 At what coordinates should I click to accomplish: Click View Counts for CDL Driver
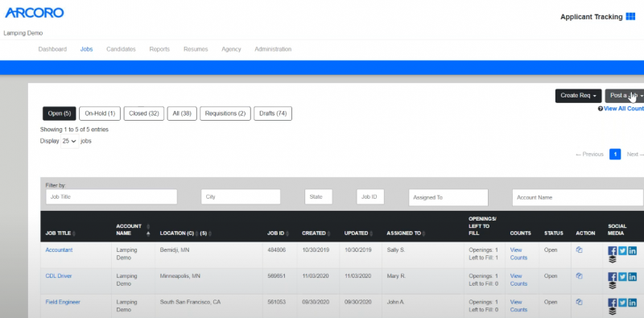pos(518,280)
